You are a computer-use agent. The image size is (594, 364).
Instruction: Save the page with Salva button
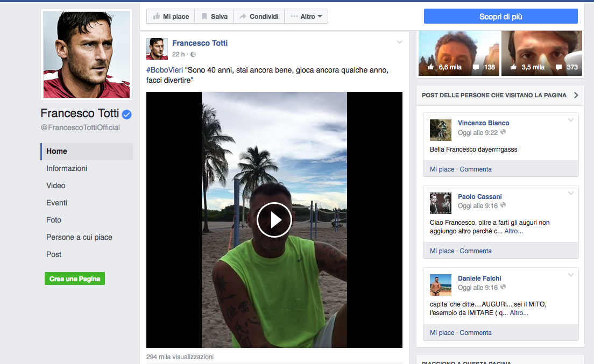(214, 17)
